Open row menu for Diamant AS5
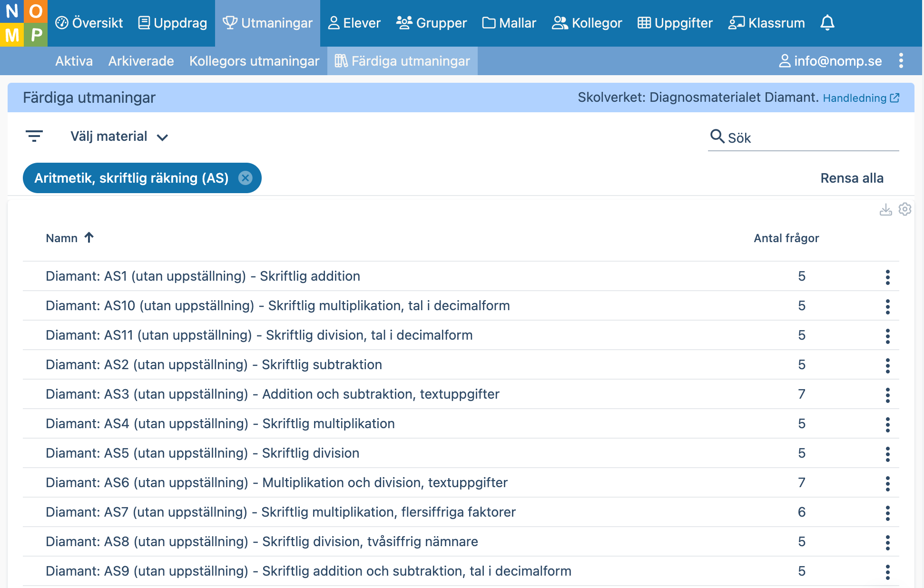This screenshot has height=588, width=924. tap(888, 453)
